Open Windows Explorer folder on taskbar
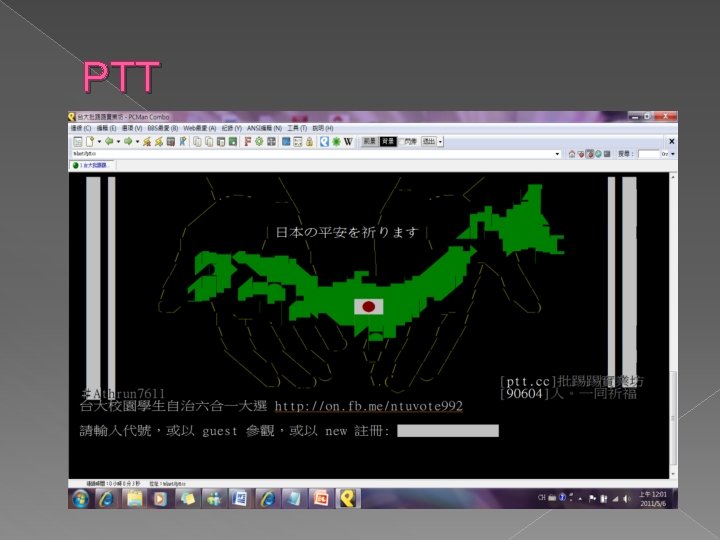Screen dimensions: 720x540 135,499
